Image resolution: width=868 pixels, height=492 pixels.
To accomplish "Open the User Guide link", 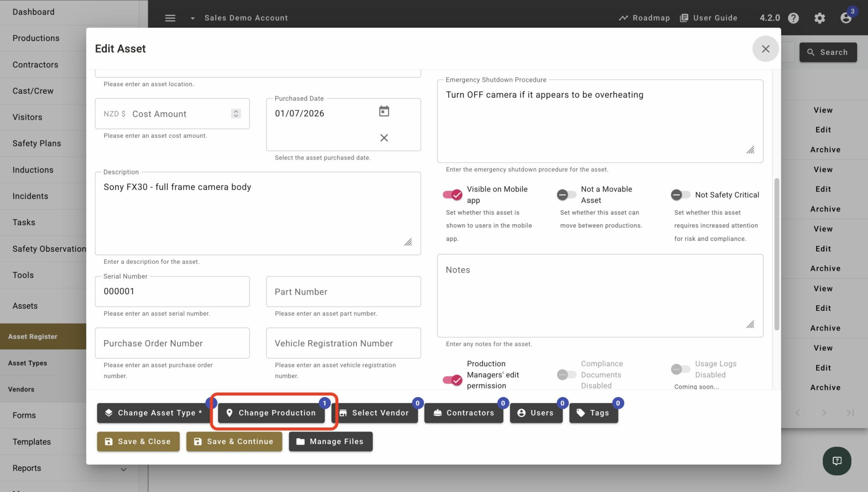I will pos(708,18).
